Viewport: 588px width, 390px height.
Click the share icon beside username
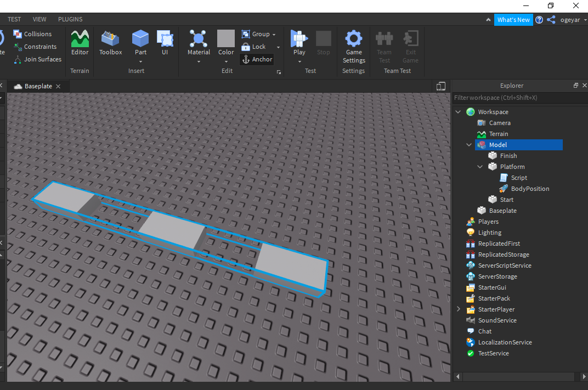point(551,20)
